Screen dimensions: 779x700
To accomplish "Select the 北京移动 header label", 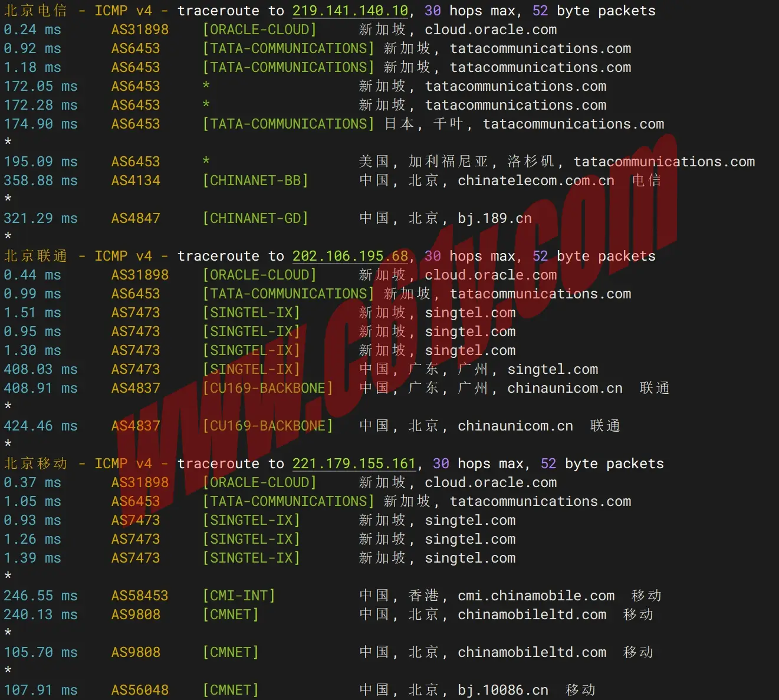I will click(35, 464).
